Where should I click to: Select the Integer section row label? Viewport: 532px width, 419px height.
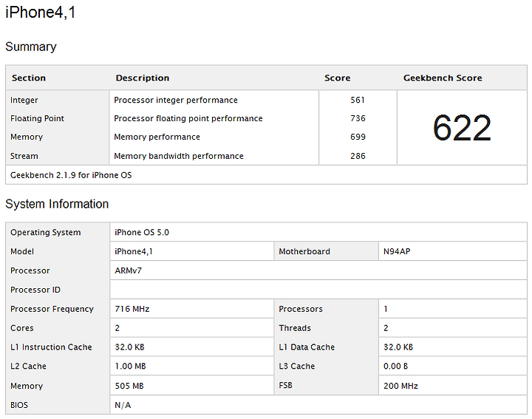(x=24, y=100)
